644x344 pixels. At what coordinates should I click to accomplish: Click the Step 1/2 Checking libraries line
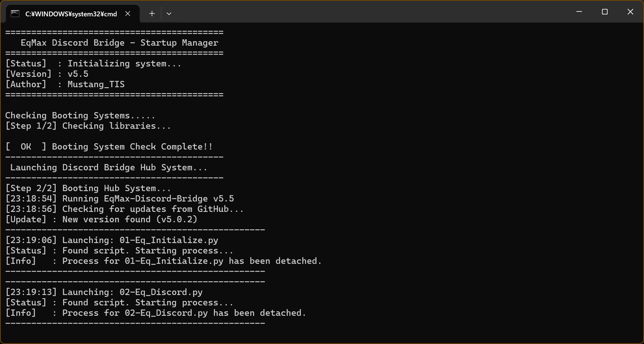pos(88,126)
